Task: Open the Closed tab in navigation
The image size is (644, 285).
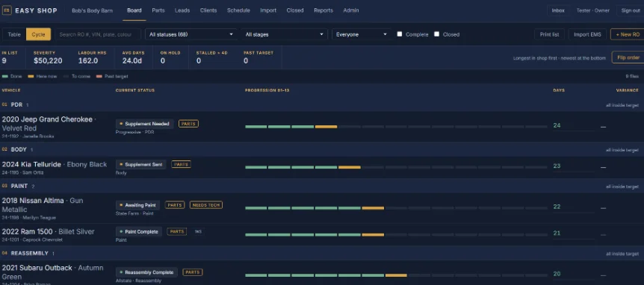Action: (x=295, y=10)
